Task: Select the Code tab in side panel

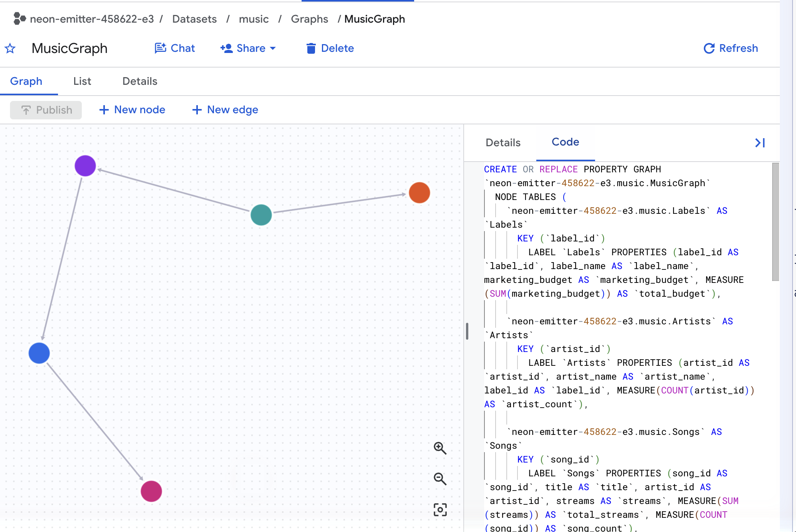Action: coord(565,142)
